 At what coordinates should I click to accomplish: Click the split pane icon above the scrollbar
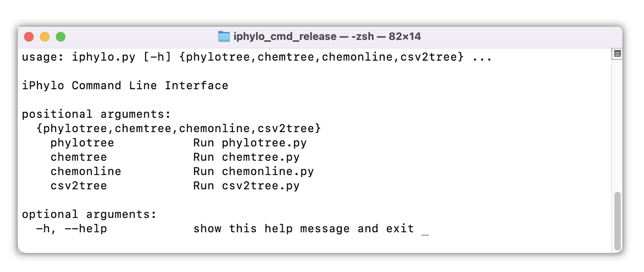618,54
